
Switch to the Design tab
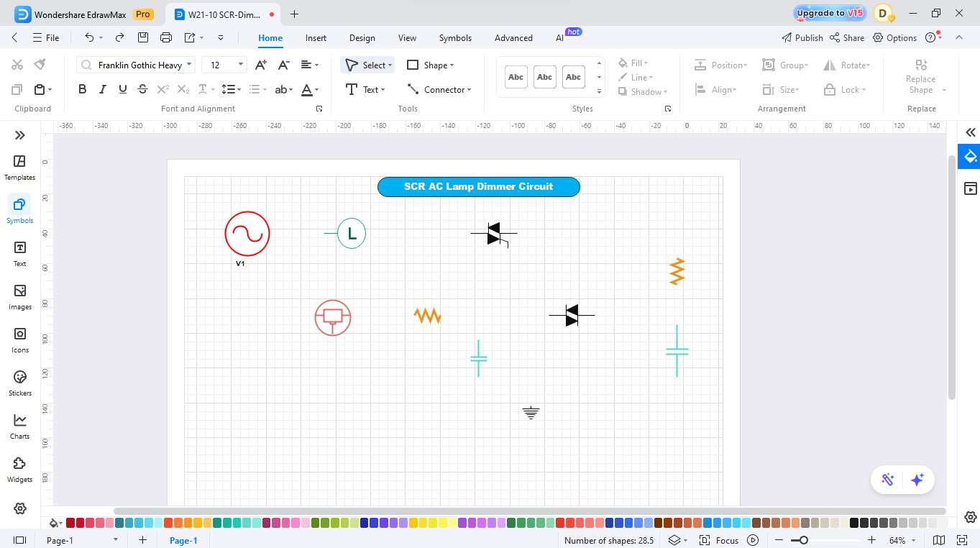tap(362, 37)
